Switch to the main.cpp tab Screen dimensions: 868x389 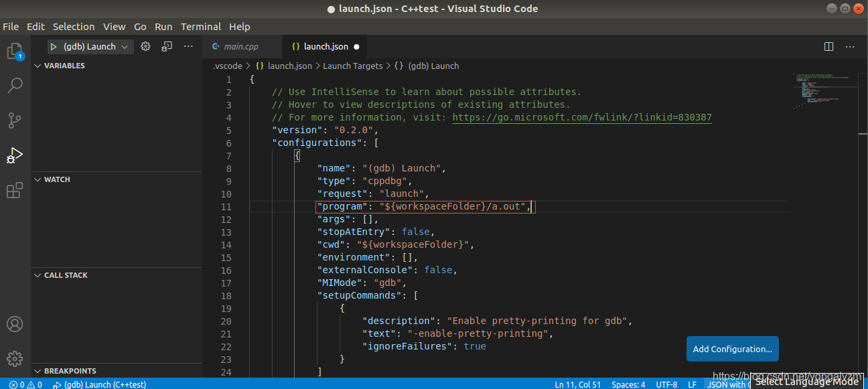tap(241, 47)
